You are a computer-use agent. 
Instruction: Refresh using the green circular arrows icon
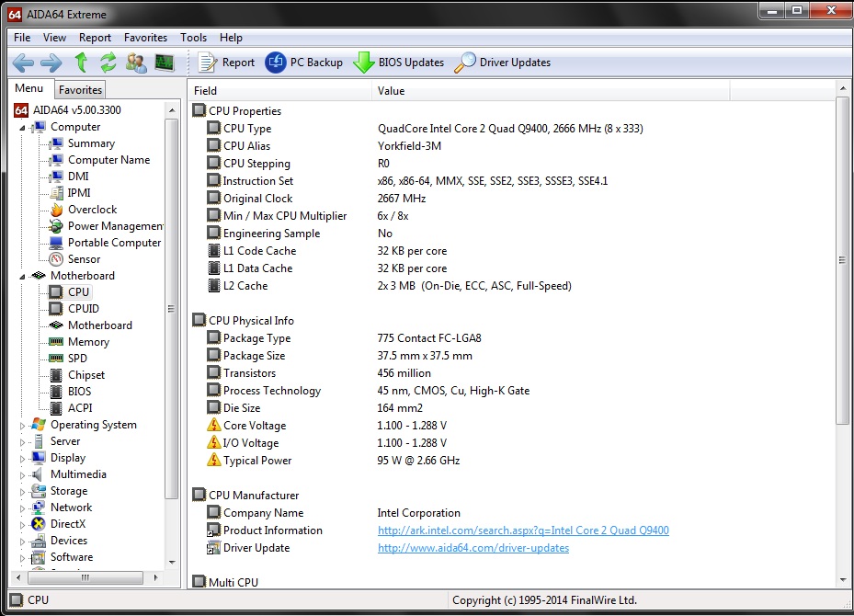click(108, 63)
